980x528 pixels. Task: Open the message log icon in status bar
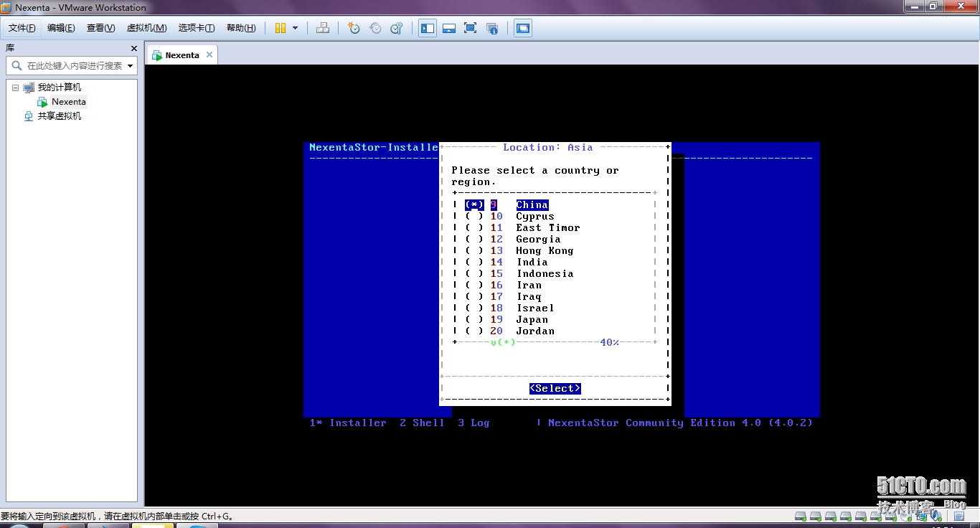(959, 516)
